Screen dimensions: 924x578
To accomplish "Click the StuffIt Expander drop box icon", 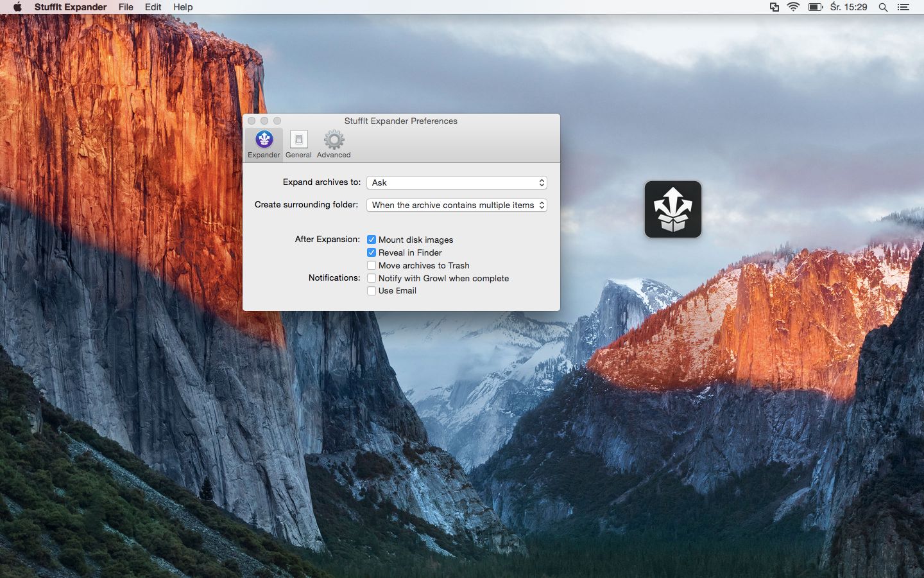I will click(x=672, y=209).
